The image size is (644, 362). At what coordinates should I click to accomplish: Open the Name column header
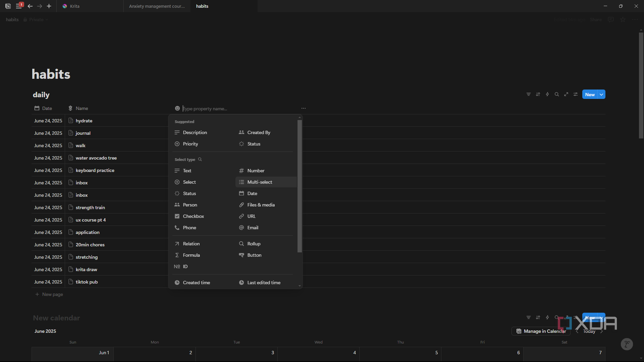click(78, 109)
